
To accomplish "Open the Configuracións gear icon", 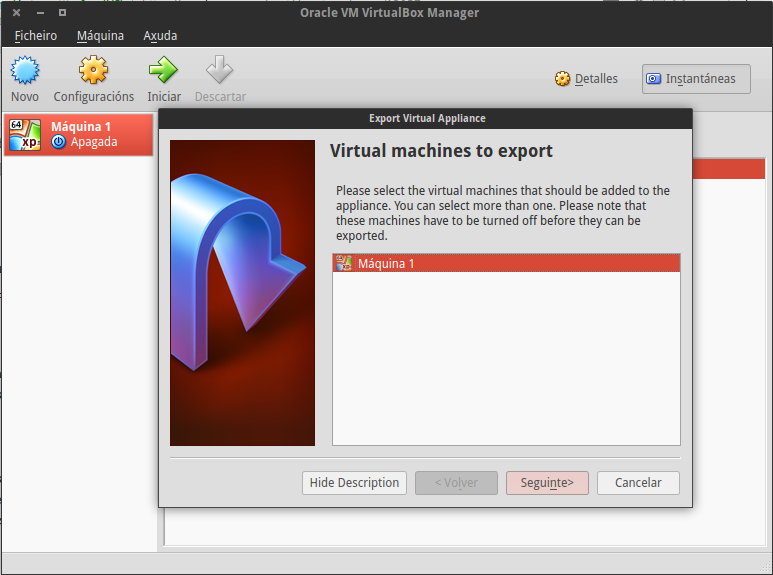I will (93, 70).
